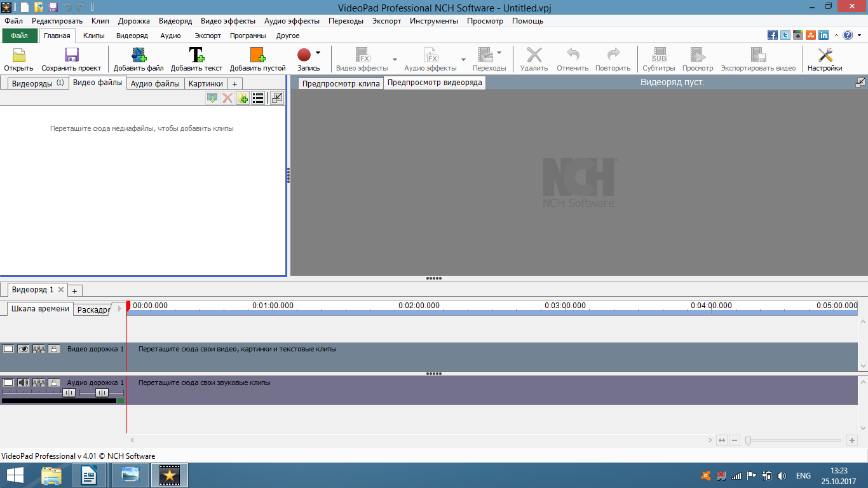
Task: Select the Предпросмотр клипа tab
Action: coord(341,83)
